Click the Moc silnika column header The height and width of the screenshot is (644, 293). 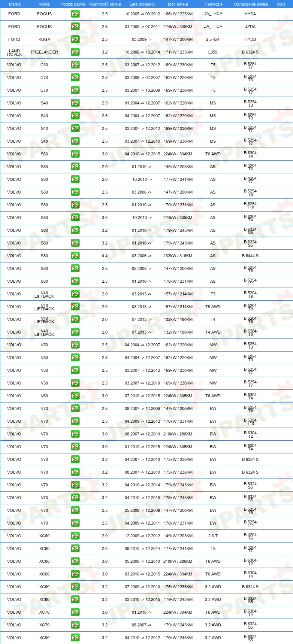[178, 4]
